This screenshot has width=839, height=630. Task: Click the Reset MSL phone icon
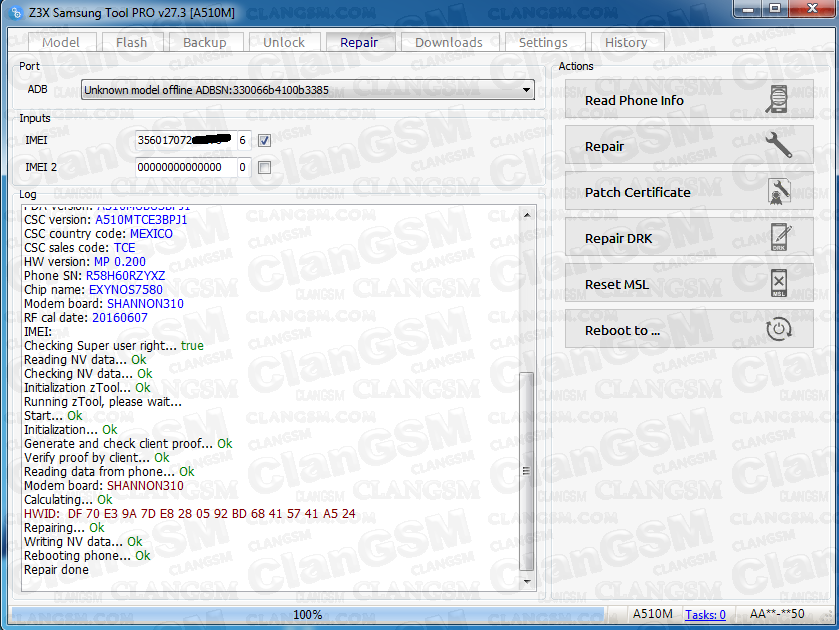tap(779, 283)
